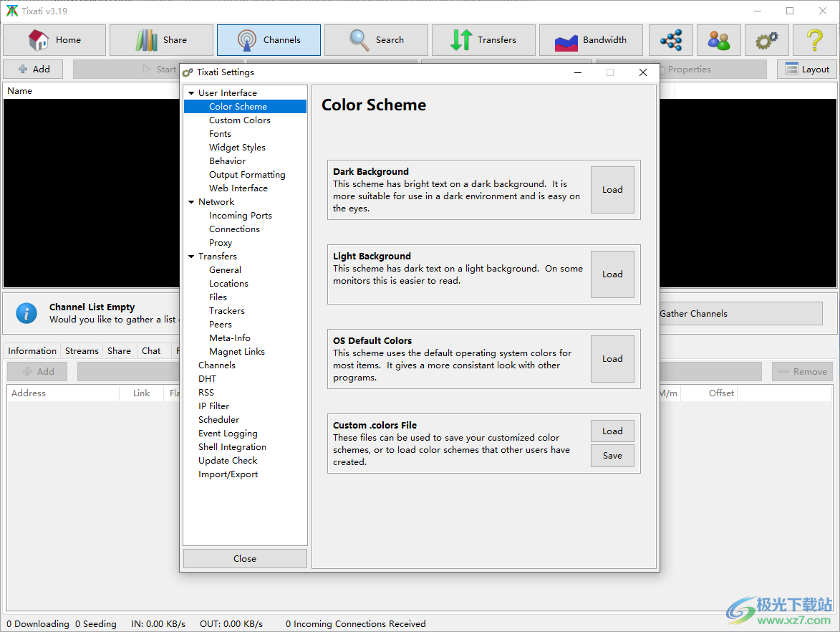
Task: Open Incoming Ports settings
Action: click(x=241, y=216)
